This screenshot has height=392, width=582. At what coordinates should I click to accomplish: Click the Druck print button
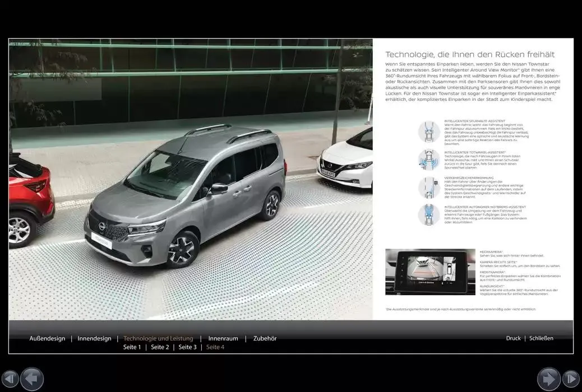click(x=513, y=338)
